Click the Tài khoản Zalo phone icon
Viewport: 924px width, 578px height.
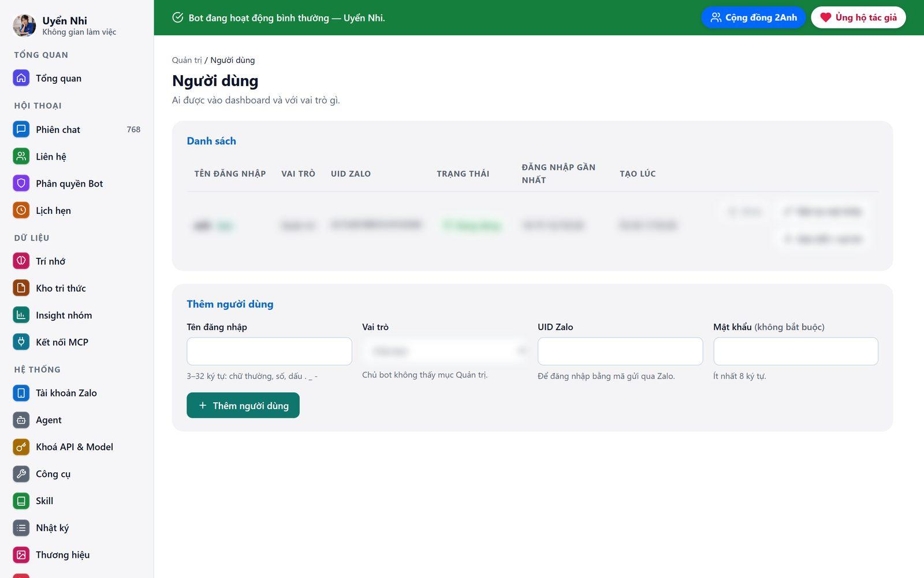[21, 393]
